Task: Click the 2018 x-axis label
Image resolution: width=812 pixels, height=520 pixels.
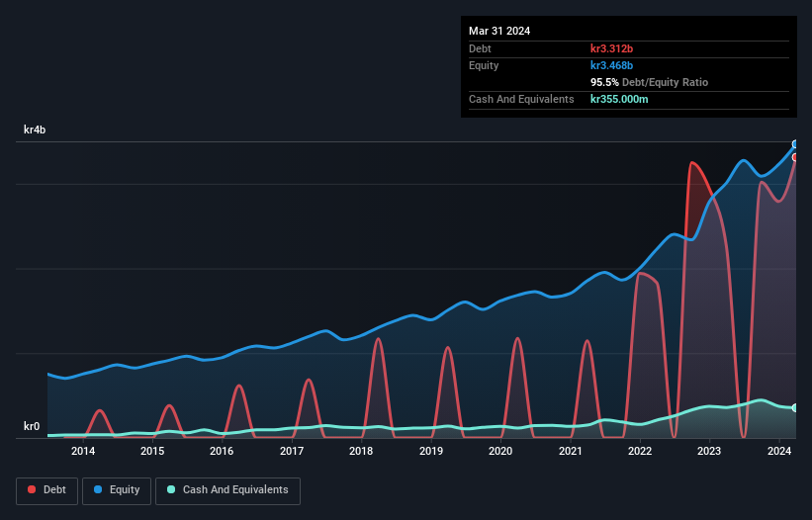Action: (x=361, y=451)
